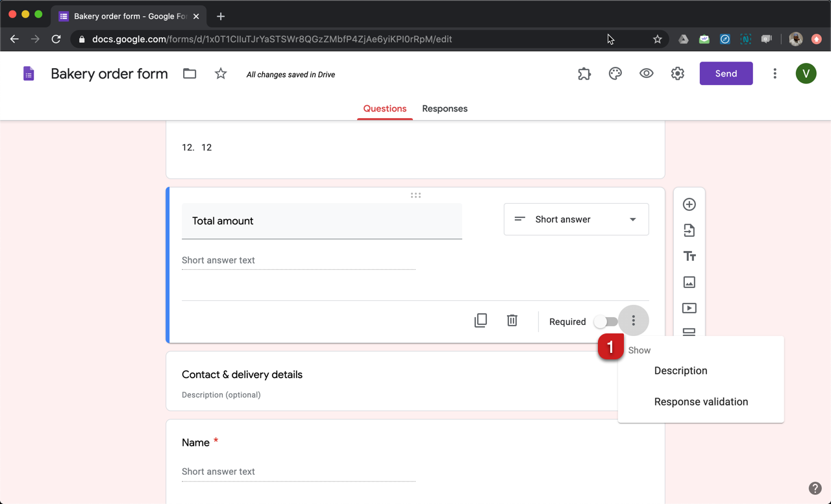
Task: Insert an image into the form
Action: (689, 282)
